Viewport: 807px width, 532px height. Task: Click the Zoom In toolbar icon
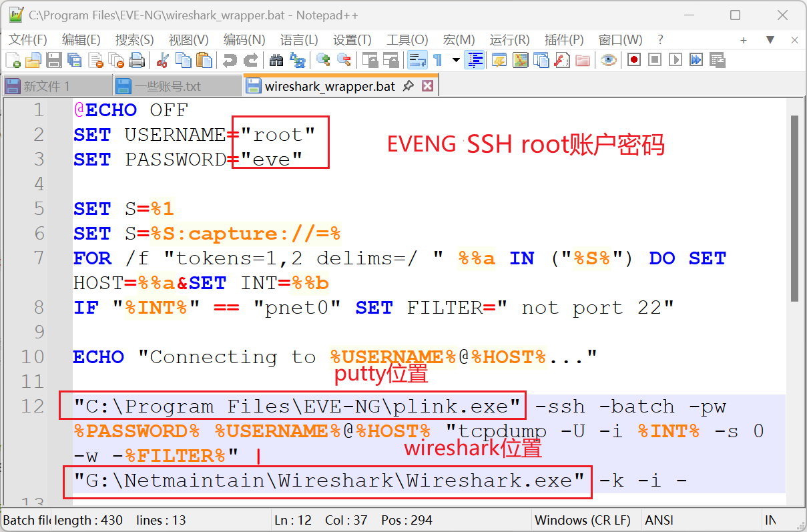[323, 61]
